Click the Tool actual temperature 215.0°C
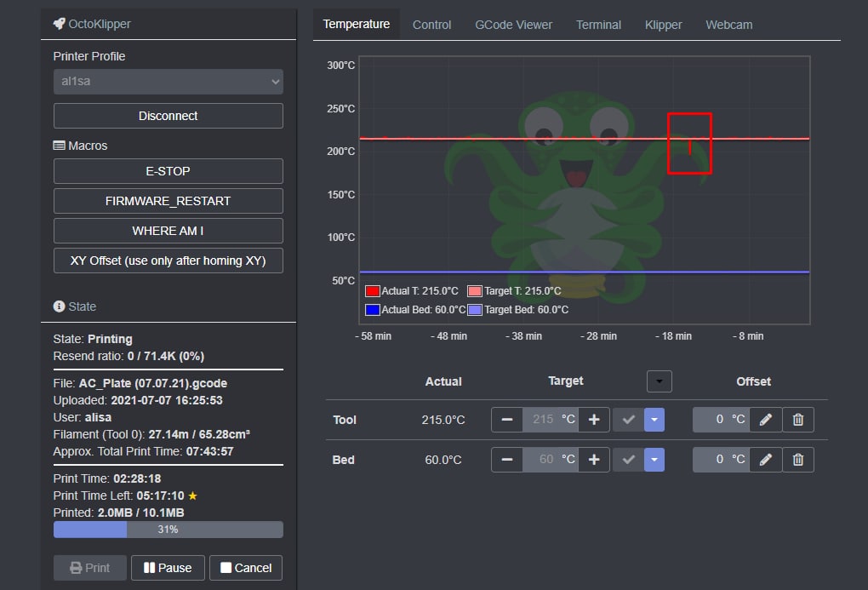Screen dimensions: 868x590 click(x=443, y=420)
